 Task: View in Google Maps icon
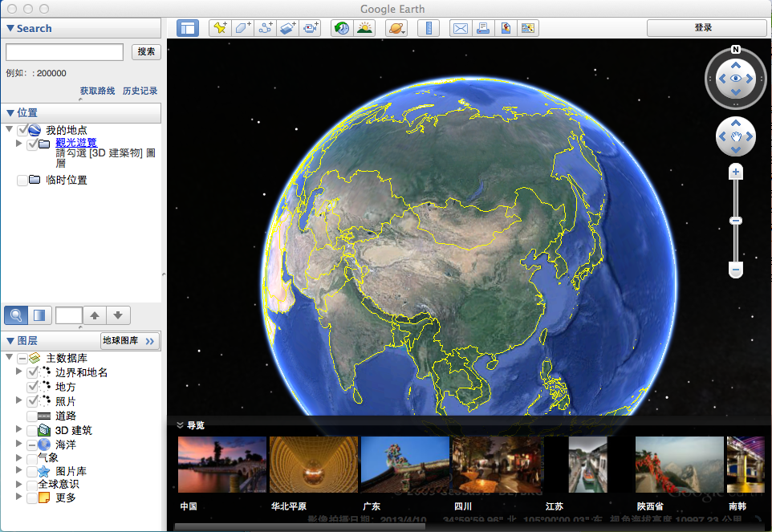(528, 28)
